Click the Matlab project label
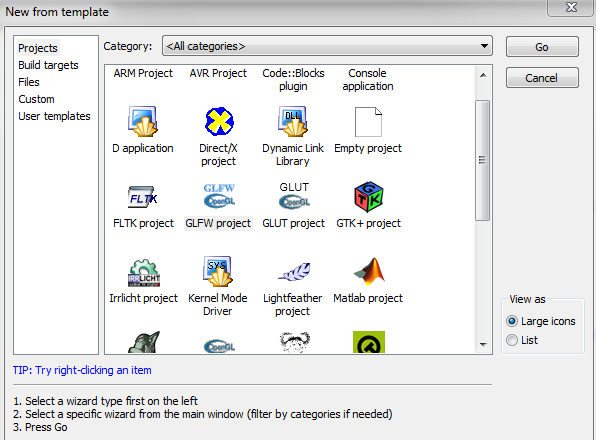Viewport: 596px width, 440px height. click(x=368, y=298)
